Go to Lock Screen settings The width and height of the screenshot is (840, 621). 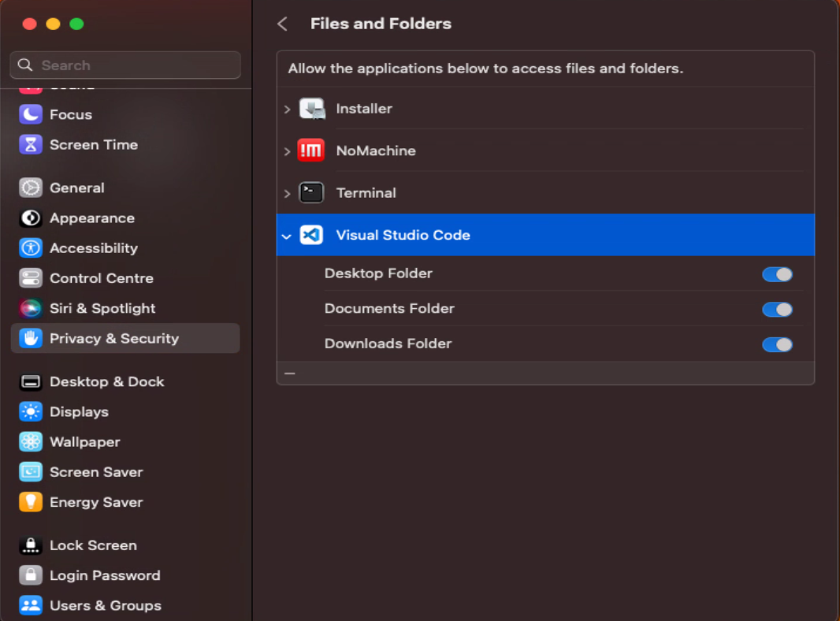[x=93, y=545]
